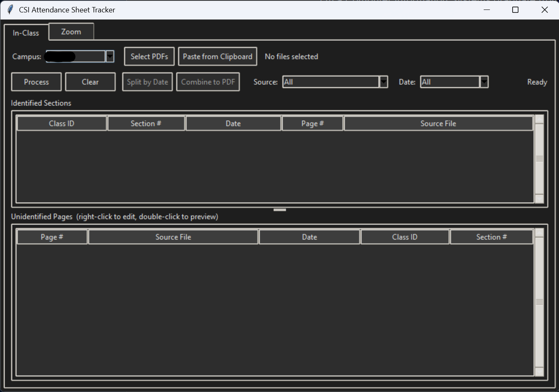Click Page # header in Identified Sections
This screenshot has height=392, width=559.
313,123
